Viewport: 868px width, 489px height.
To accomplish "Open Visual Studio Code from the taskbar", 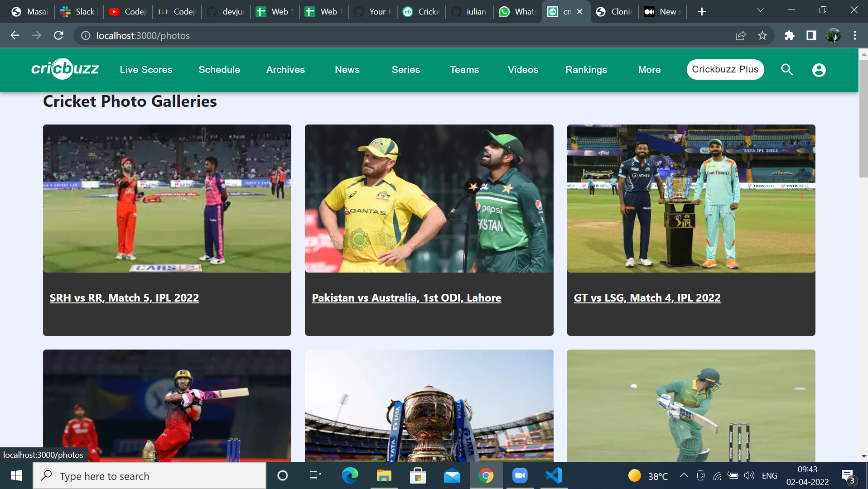I will click(554, 475).
